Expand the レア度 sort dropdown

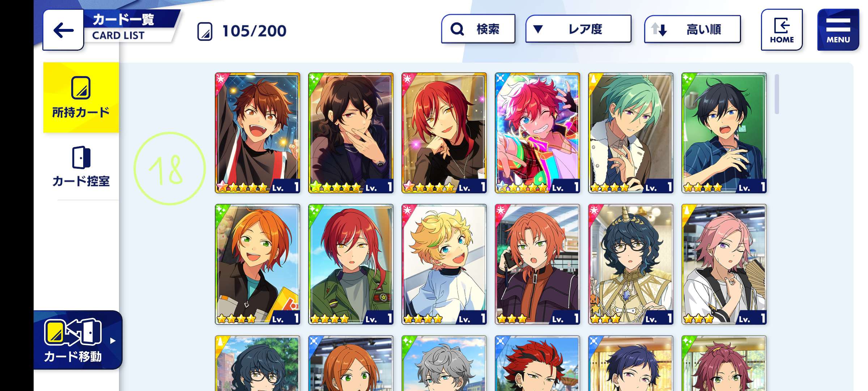[578, 29]
